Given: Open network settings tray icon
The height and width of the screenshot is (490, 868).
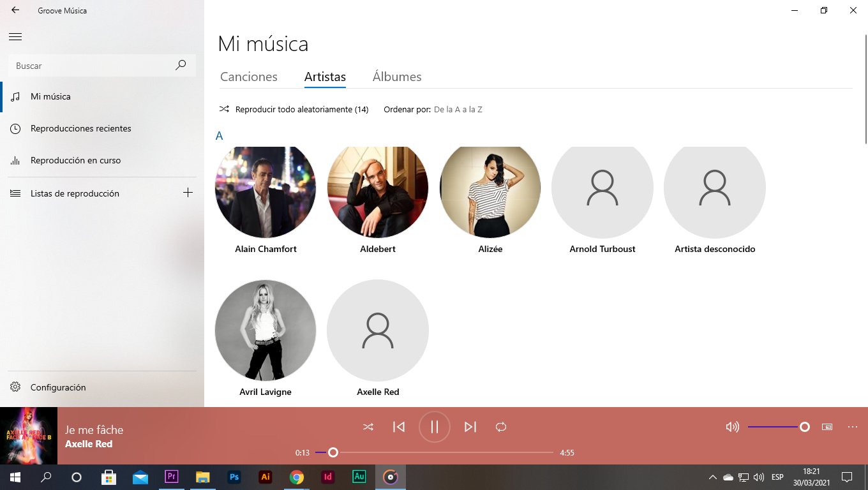Looking at the screenshot, I should coord(744,477).
